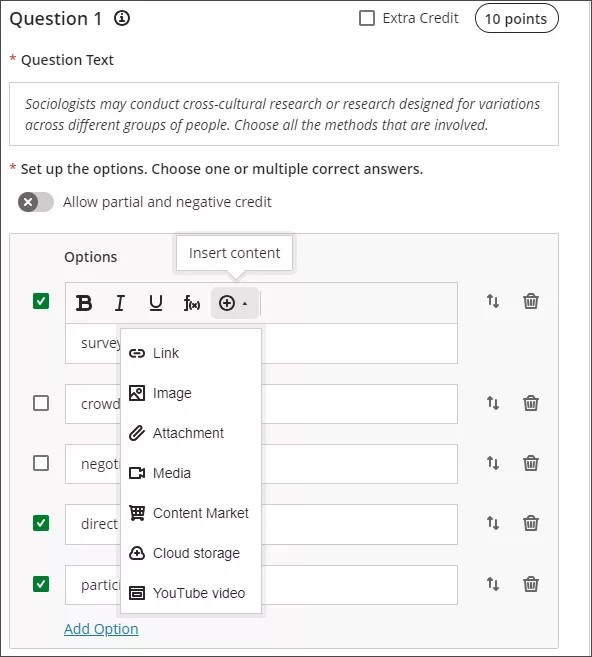Image resolution: width=592 pixels, height=657 pixels.
Task: Delete the direct option
Action: pos(530,523)
